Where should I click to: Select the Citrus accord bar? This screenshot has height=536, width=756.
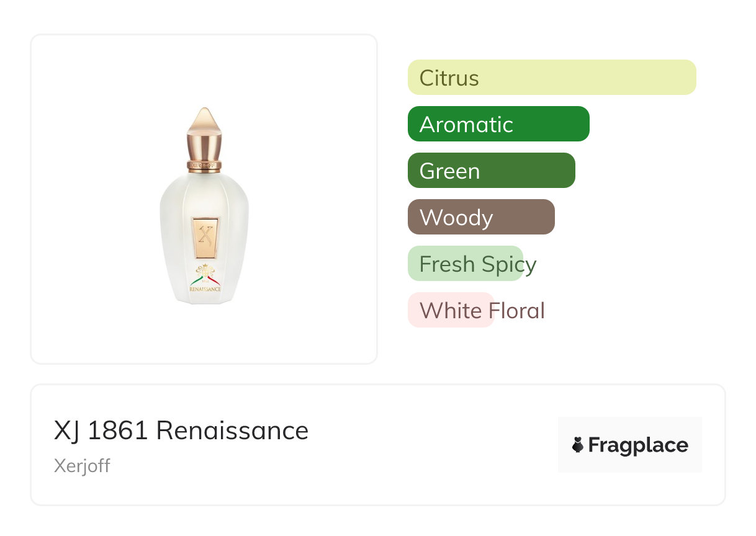point(552,78)
